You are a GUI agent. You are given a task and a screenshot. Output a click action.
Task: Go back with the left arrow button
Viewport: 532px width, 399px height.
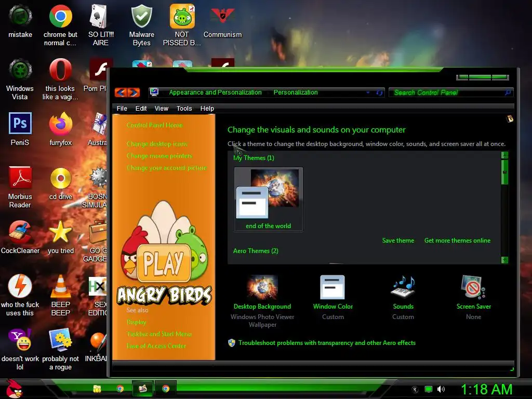121,92
